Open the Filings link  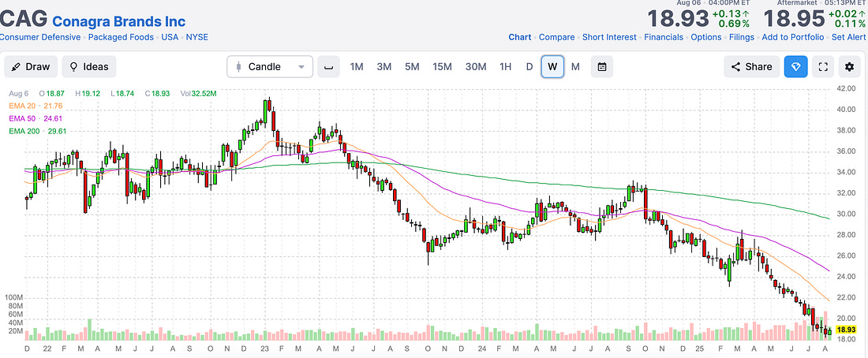point(741,37)
